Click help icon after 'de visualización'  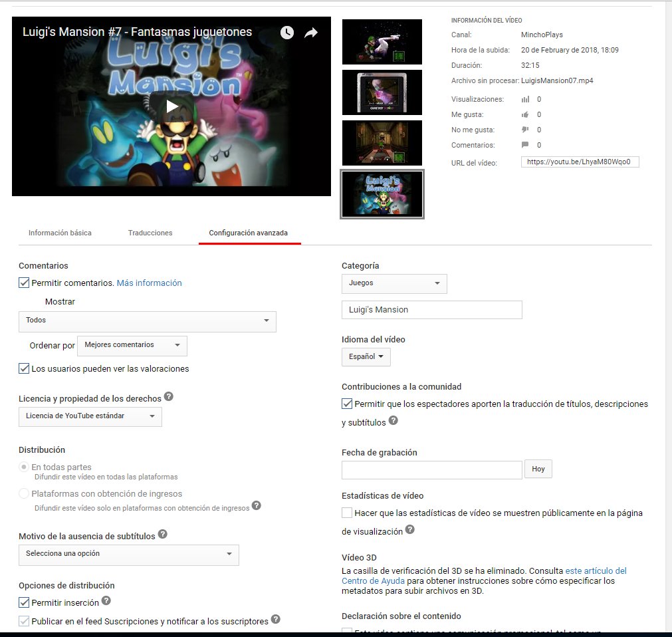410,529
